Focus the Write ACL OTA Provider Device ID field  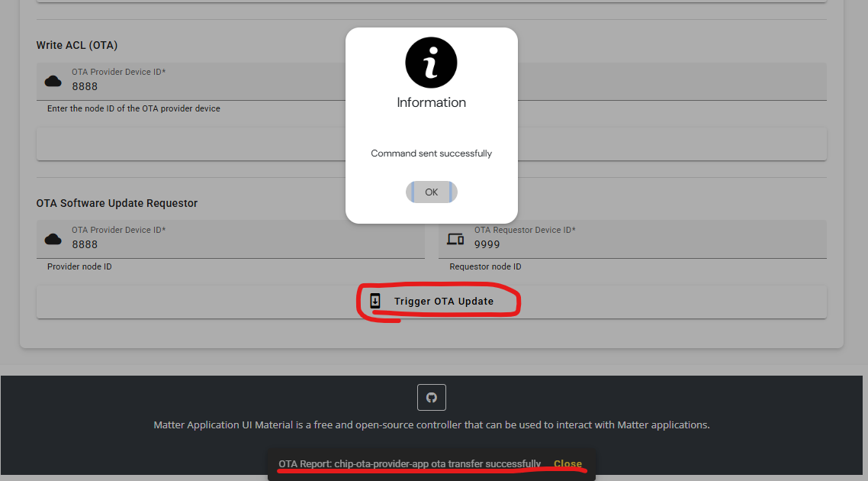tap(431, 82)
